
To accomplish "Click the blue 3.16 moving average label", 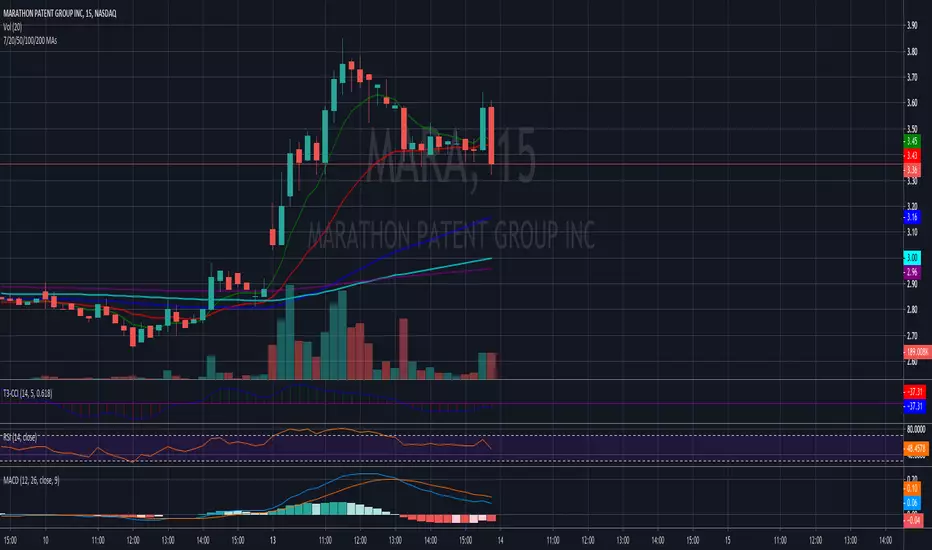I will click(x=912, y=217).
